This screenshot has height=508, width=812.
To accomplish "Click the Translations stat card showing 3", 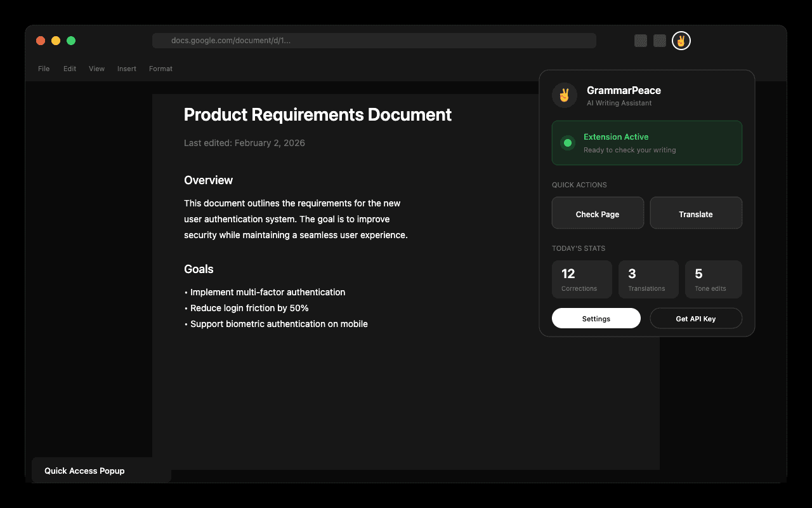I will [x=648, y=279].
